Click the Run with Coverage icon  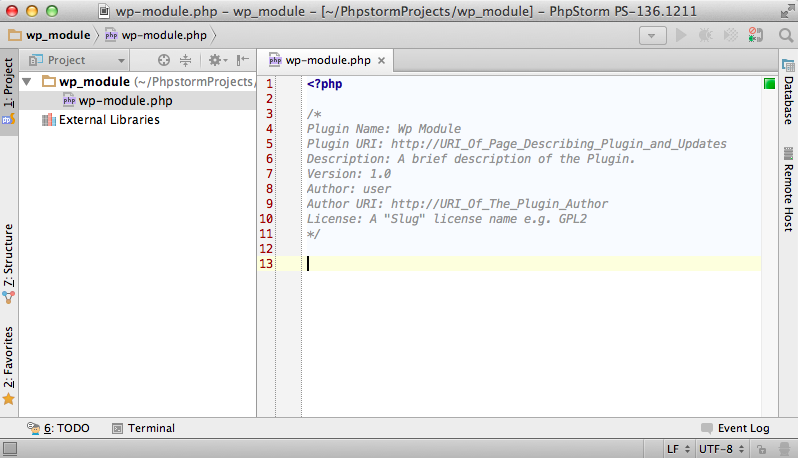pos(731,35)
